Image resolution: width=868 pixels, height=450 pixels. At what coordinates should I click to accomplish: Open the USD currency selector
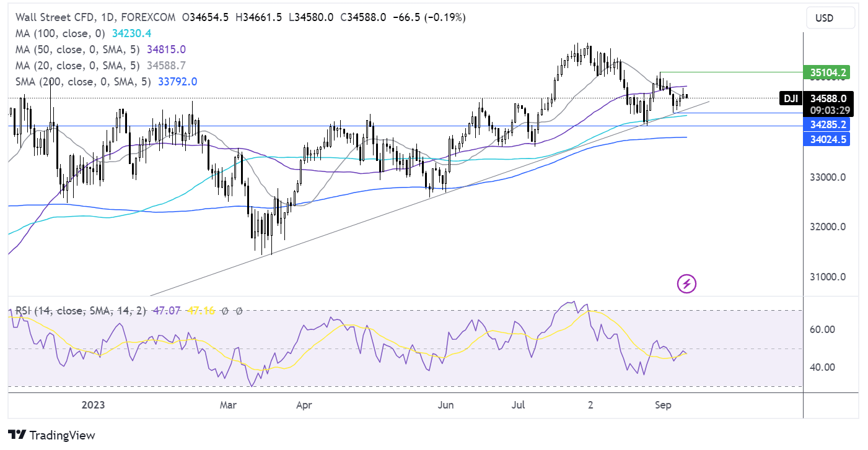pyautogui.click(x=830, y=18)
